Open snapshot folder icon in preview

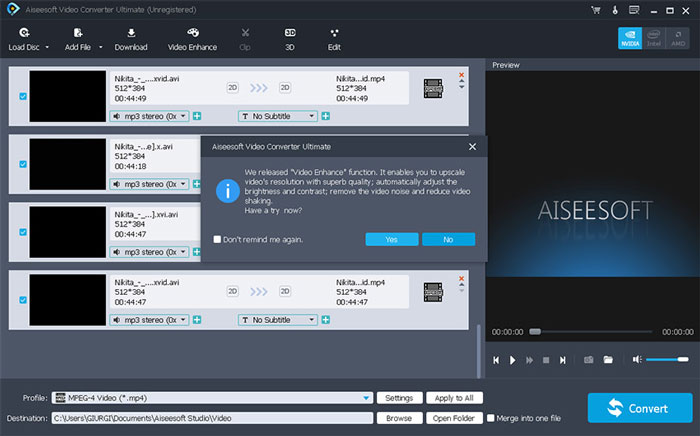coord(608,359)
